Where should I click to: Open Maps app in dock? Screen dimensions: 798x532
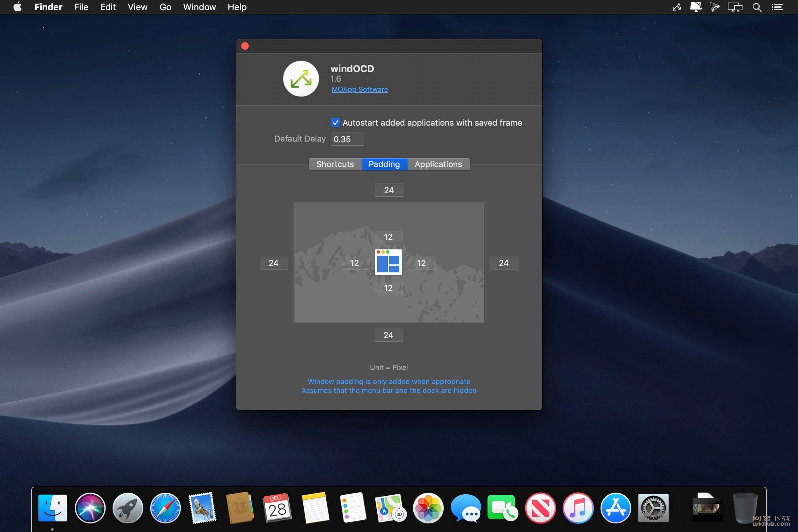tap(390, 508)
